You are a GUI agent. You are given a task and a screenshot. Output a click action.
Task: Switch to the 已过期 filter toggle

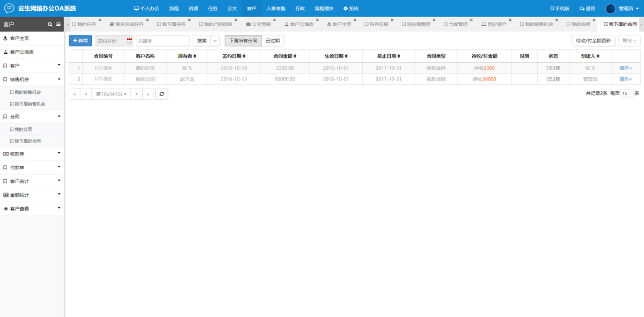point(273,41)
